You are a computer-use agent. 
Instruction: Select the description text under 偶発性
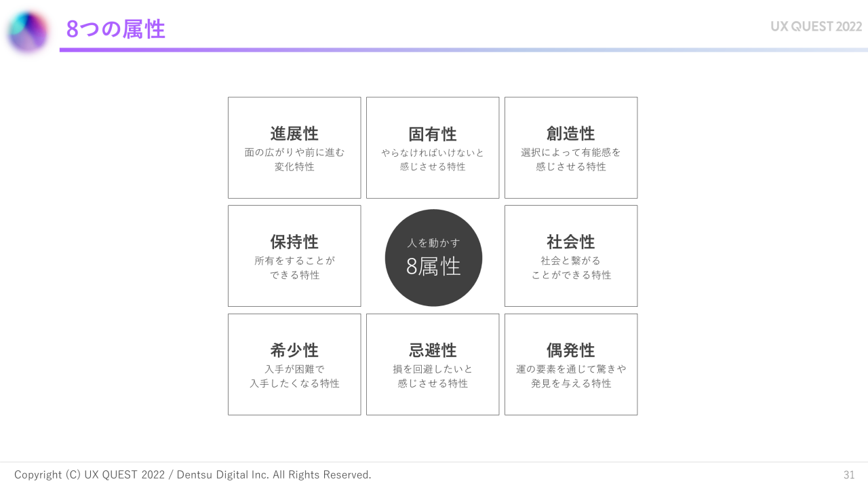tap(571, 377)
